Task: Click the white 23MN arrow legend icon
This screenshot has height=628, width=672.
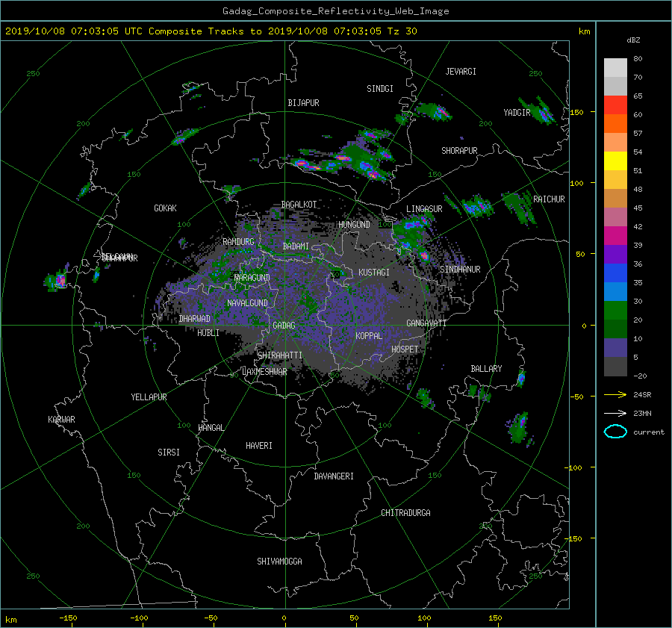Action: (x=615, y=413)
